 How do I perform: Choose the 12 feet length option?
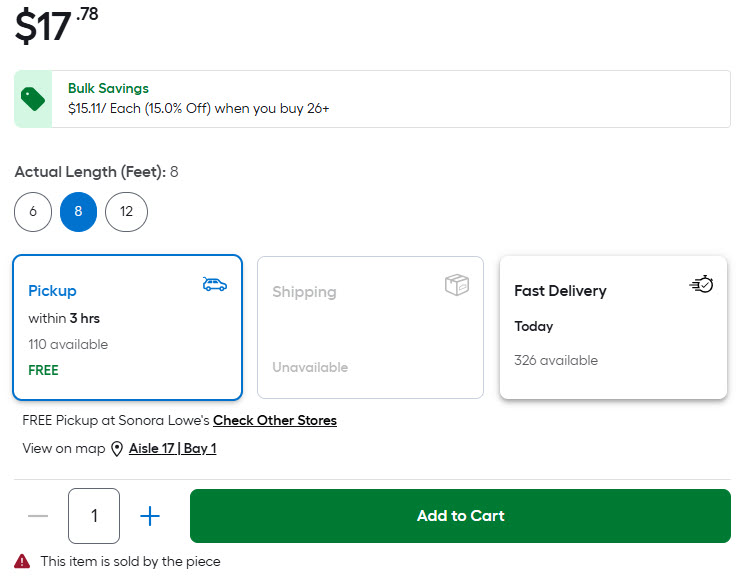point(126,212)
